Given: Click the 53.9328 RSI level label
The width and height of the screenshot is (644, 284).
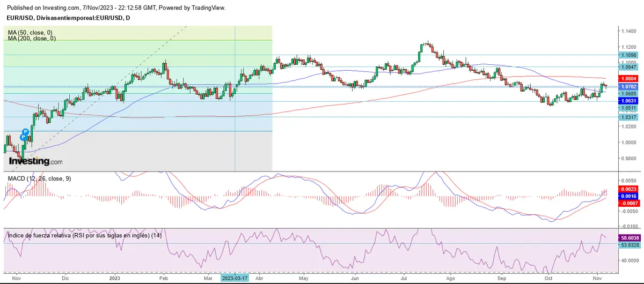Looking at the screenshot, I should click(x=629, y=244).
